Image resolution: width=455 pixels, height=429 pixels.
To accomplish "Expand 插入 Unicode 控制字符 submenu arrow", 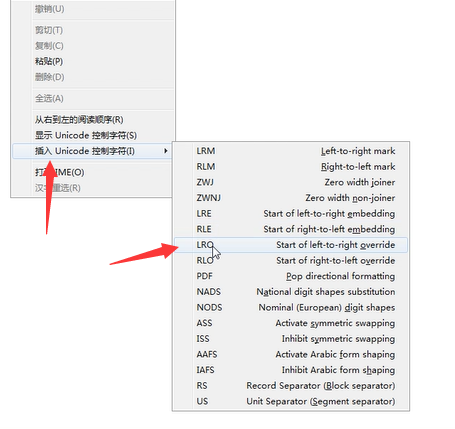I will [x=166, y=151].
